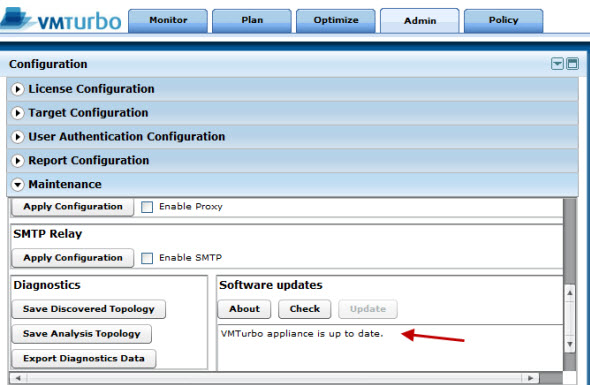Click Save Analysis Topology button
Viewport: 590px width, 385px height.
81,334
